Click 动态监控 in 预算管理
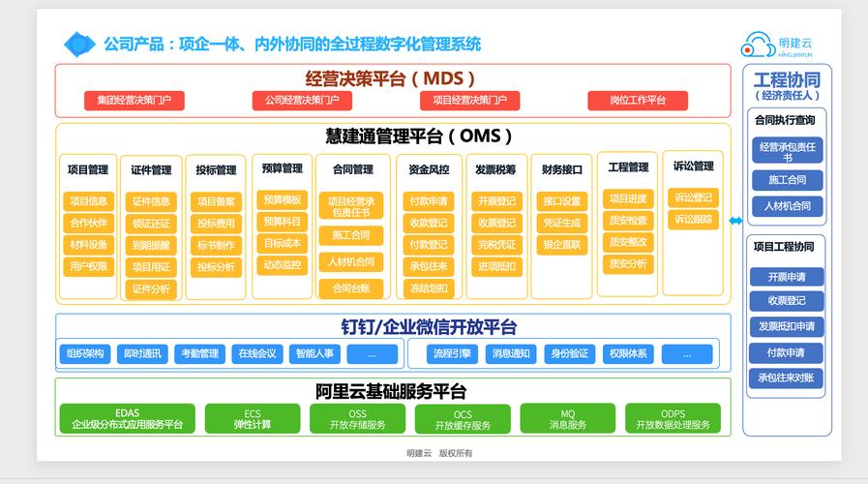Screen dimensions: 868x484 pos(283,264)
